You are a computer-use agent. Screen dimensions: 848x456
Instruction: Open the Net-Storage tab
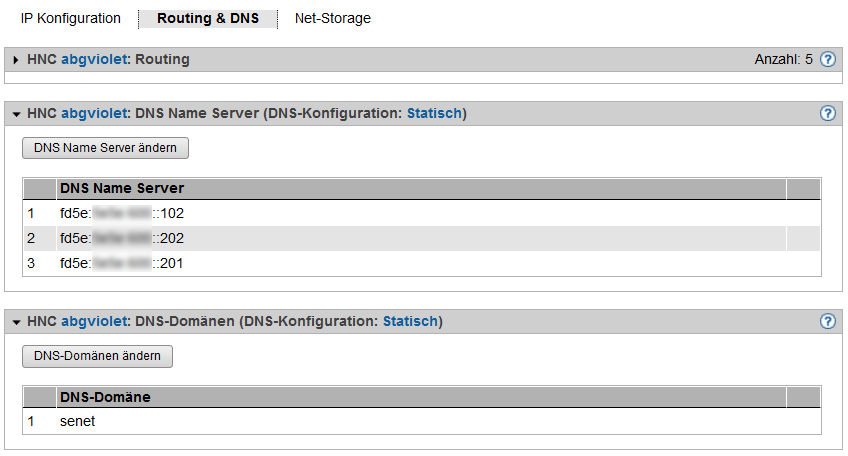point(332,19)
